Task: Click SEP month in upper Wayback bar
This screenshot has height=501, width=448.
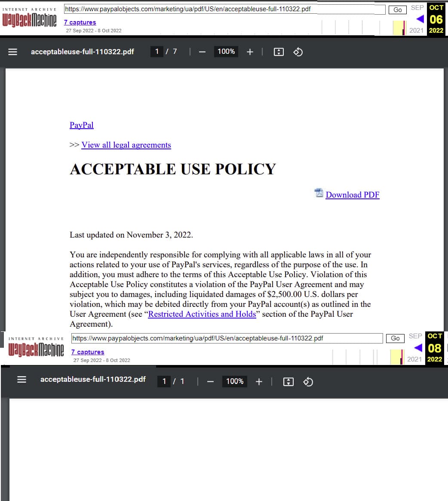Action: click(x=417, y=8)
